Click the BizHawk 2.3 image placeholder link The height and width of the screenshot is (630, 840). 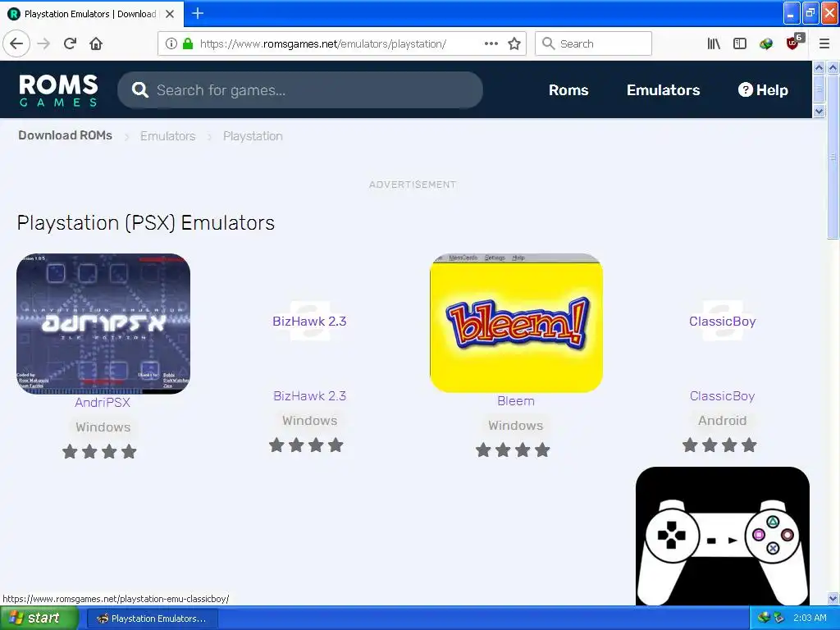pyautogui.click(x=309, y=322)
